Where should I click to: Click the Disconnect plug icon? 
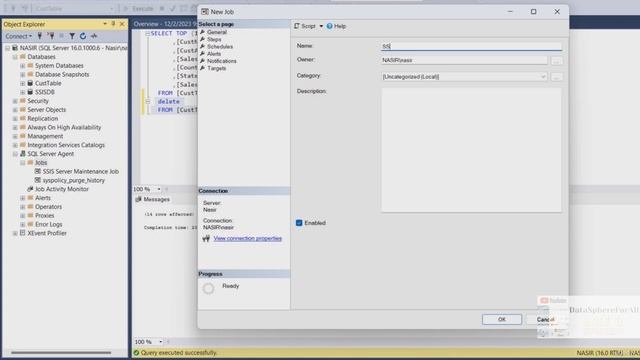(51, 36)
